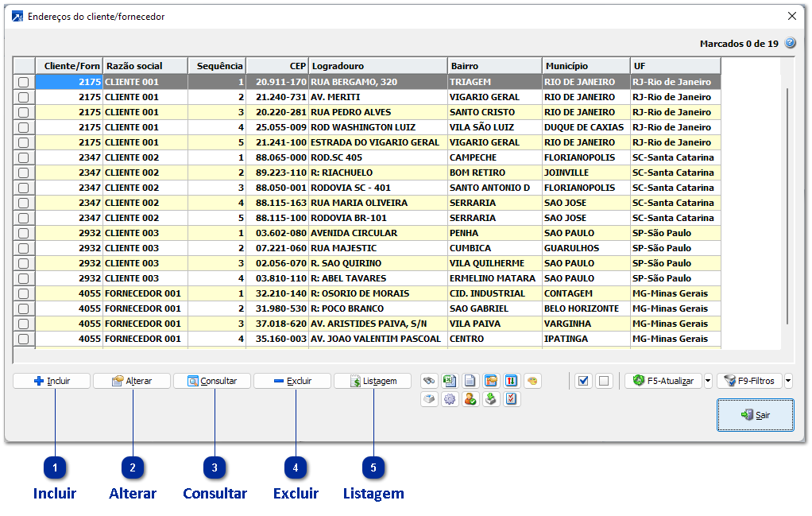Click the binoculars search icon
The height and width of the screenshot is (516, 812).
(x=429, y=381)
